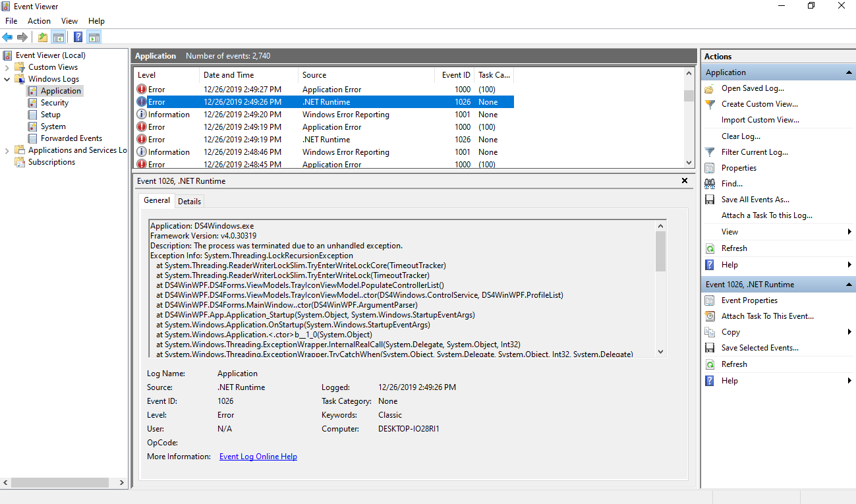
Task: Select Save All Events As
Action: 755,199
